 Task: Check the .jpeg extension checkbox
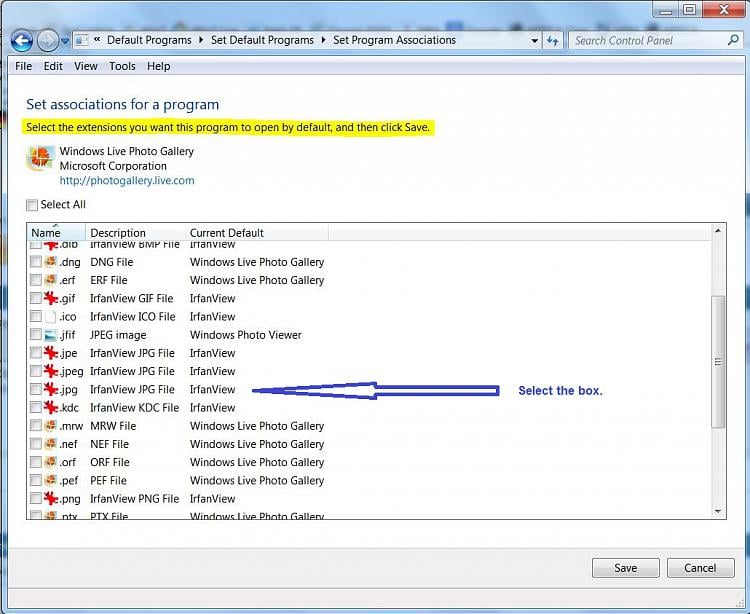tap(36, 371)
